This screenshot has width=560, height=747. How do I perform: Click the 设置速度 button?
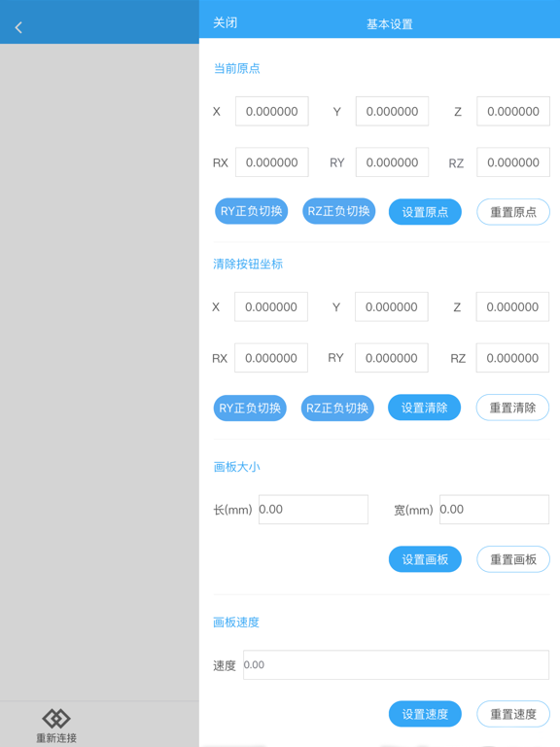[x=425, y=714]
